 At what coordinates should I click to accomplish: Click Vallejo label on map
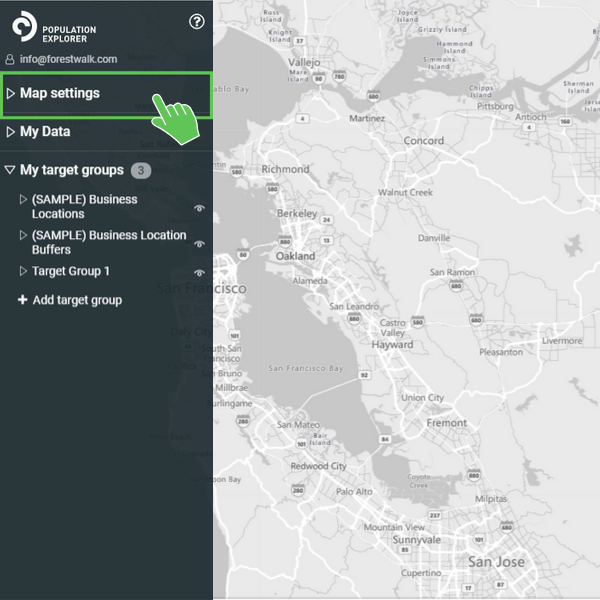click(304, 62)
